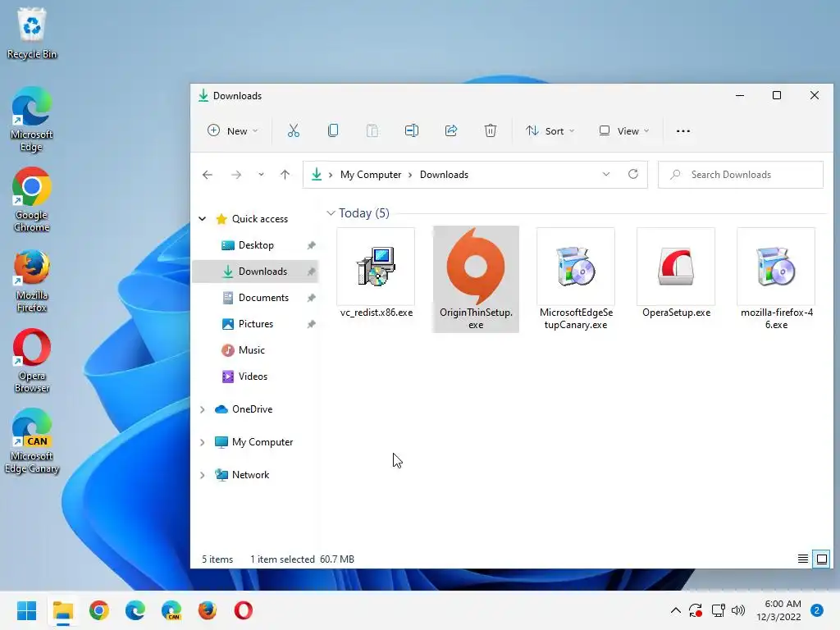Go back with the left arrow
The height and width of the screenshot is (630, 840).
click(x=208, y=175)
